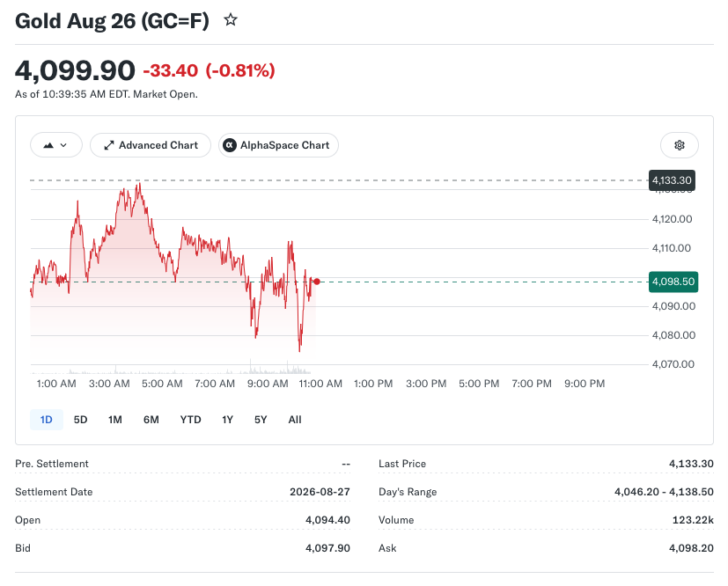Click the Volume value 123.22k
The width and height of the screenshot is (728, 586).
693,520
